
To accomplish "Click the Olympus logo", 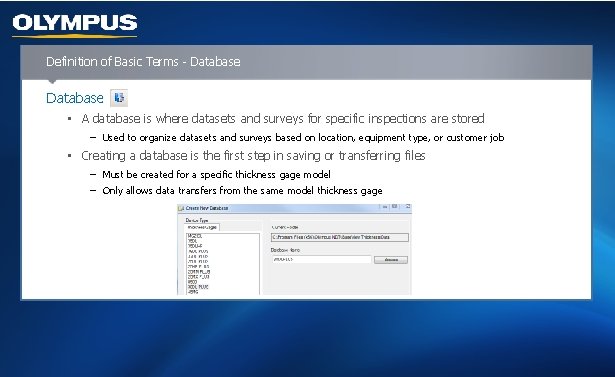I will coord(75,25).
